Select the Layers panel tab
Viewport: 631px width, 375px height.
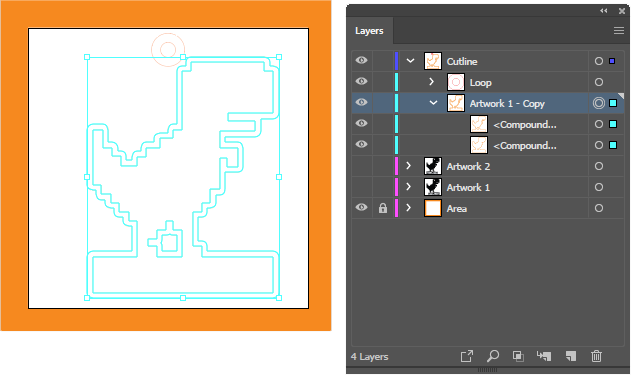369,31
